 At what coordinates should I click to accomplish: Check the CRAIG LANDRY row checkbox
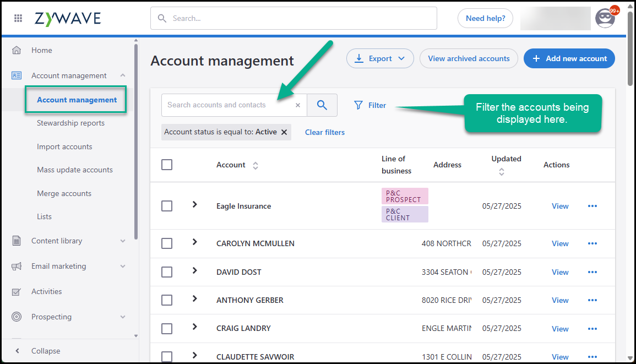point(167,329)
